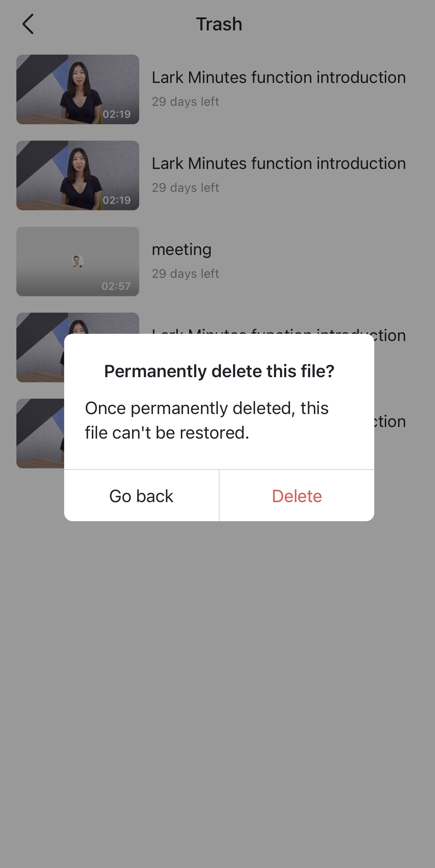Choose Go back in the dialog

click(x=141, y=496)
